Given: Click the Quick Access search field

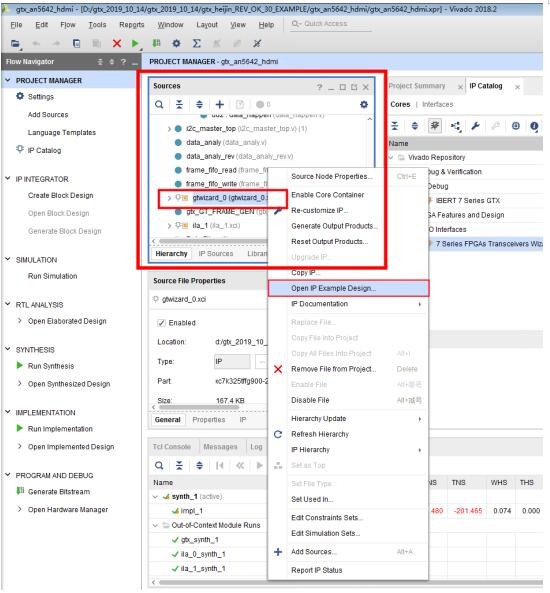Looking at the screenshot, I should click(x=331, y=24).
